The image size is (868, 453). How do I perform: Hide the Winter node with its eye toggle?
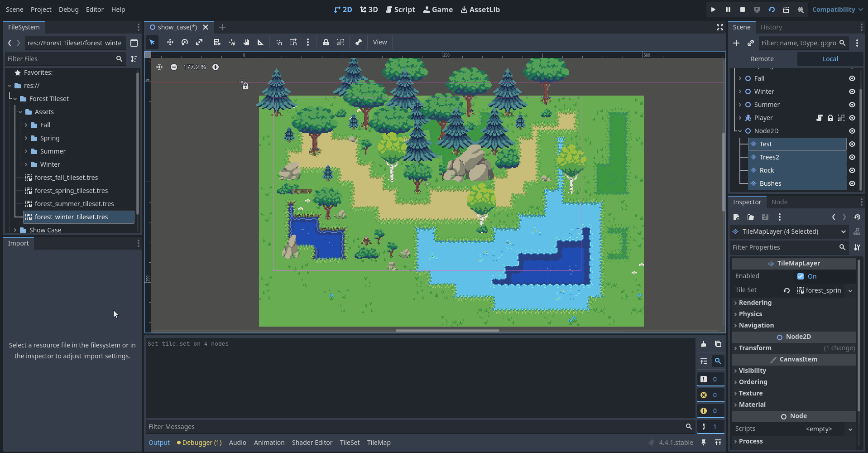point(852,92)
